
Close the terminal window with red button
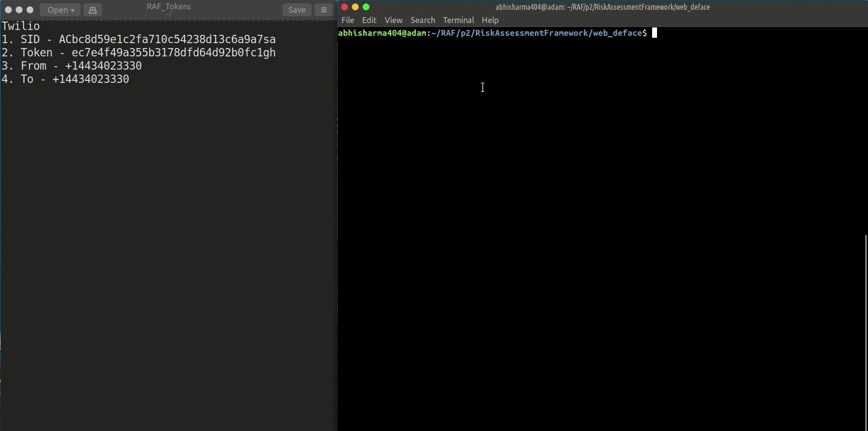(344, 7)
